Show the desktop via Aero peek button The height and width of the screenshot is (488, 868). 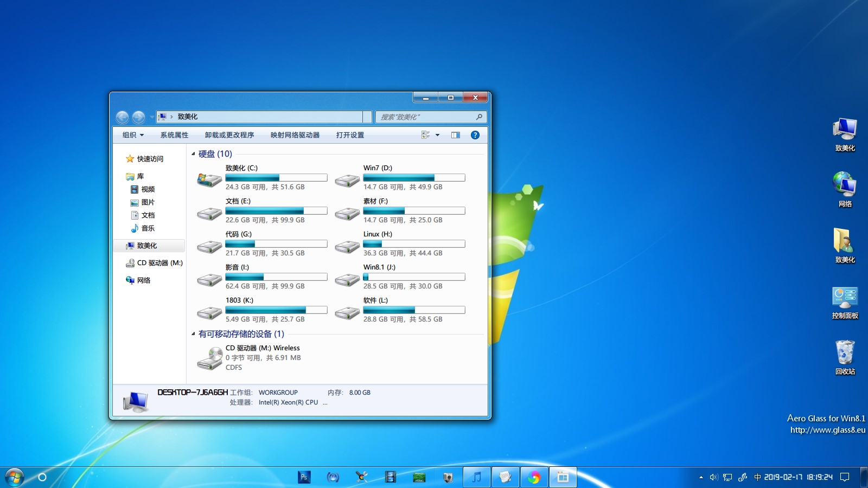[x=863, y=477]
